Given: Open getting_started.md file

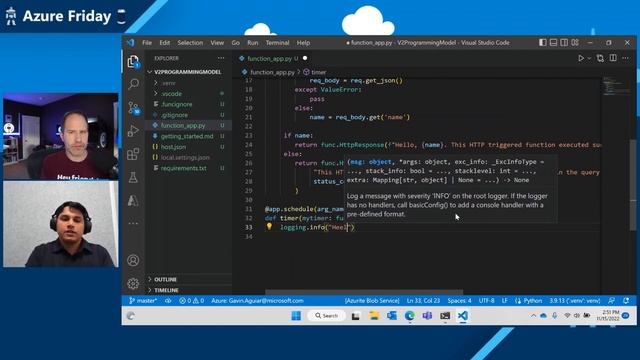Looking at the screenshot, I should (x=187, y=136).
